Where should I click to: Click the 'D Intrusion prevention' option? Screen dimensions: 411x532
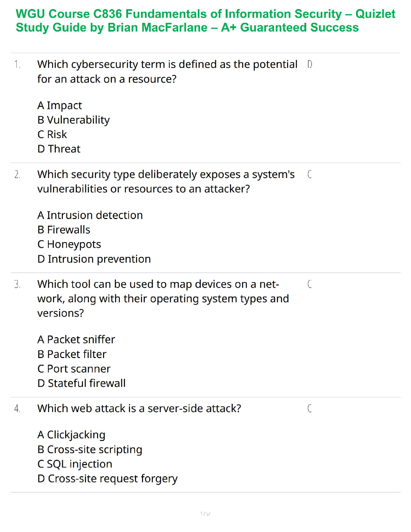click(94, 259)
